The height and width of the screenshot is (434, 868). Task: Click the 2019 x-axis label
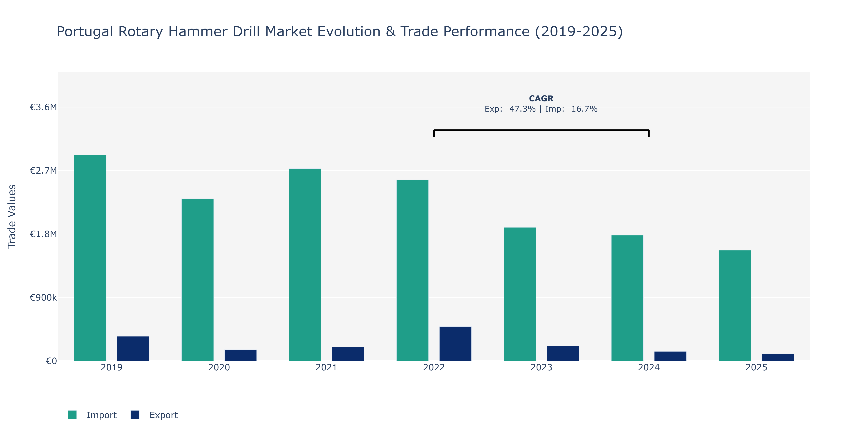pyautogui.click(x=112, y=367)
